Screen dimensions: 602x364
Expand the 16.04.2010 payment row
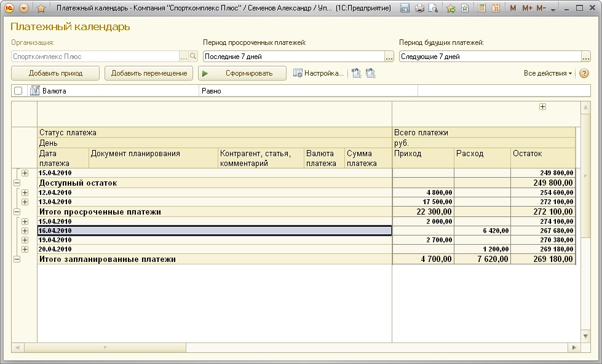25,231
